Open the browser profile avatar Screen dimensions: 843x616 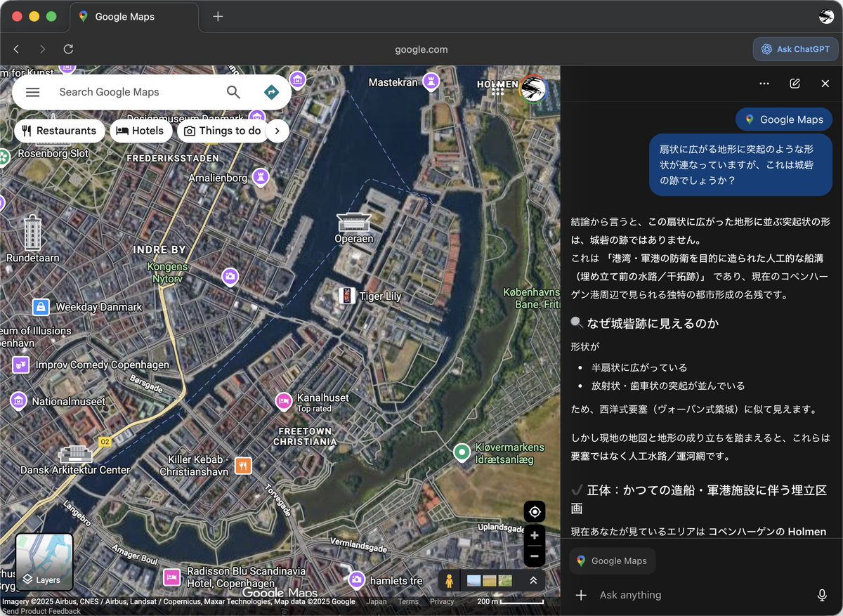[826, 17]
